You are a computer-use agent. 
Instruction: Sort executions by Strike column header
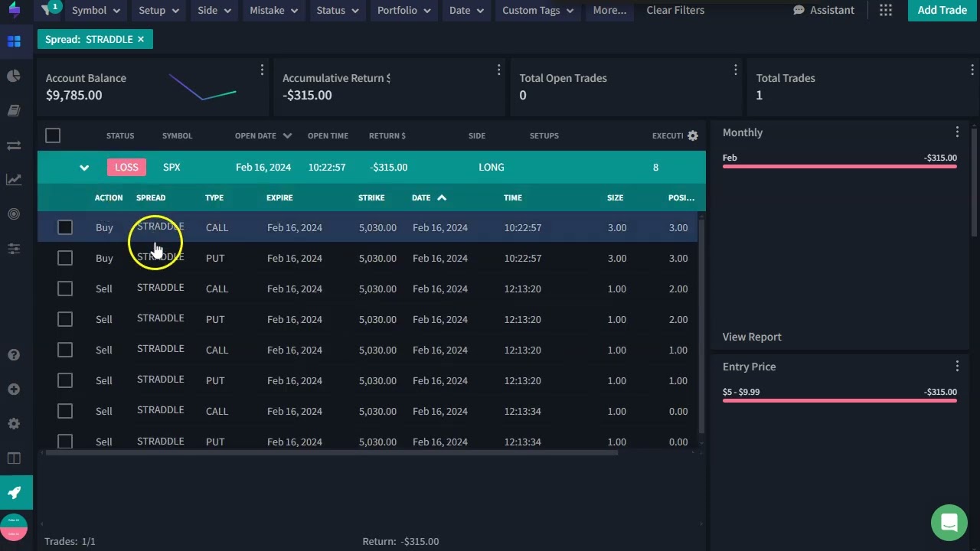(371, 197)
